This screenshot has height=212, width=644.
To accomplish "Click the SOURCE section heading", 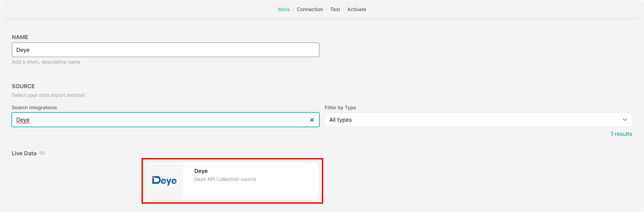I will pyautogui.click(x=23, y=86).
